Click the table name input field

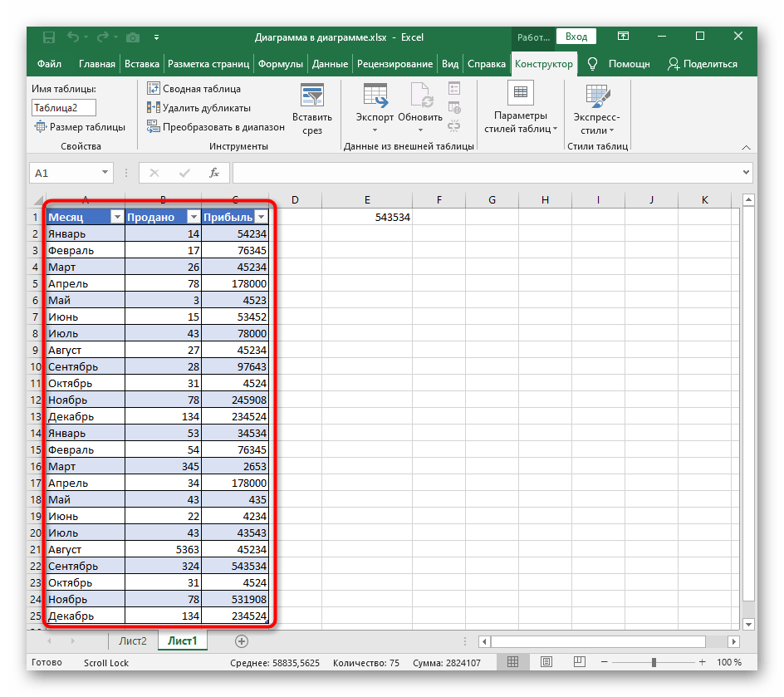coord(64,107)
